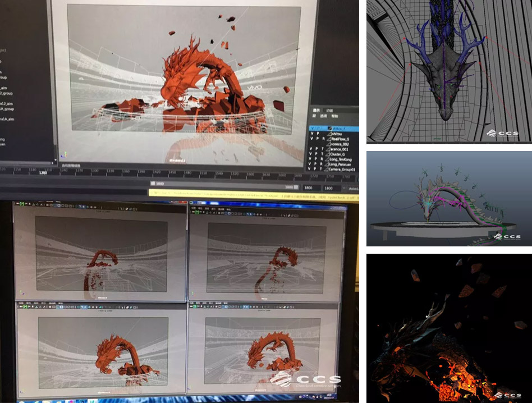The width and height of the screenshot is (532, 403).
Task: Click the color icon of Long_TenKong layer
Action: [327, 159]
